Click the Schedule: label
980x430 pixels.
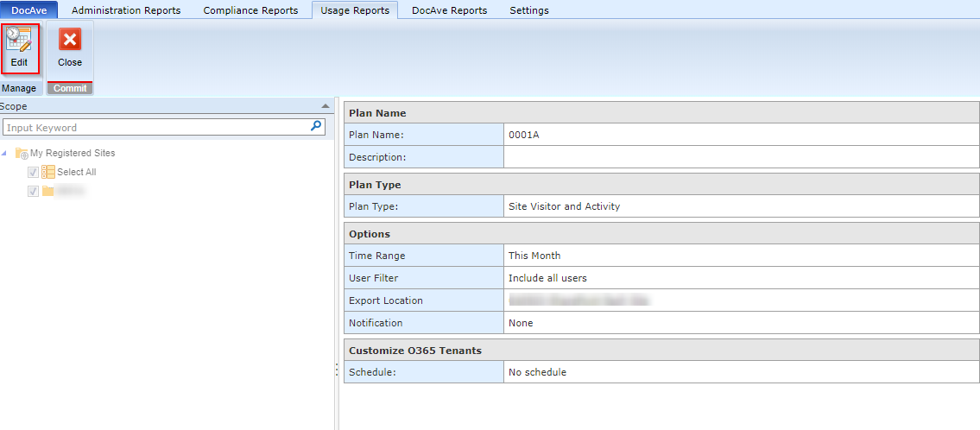[372, 372]
